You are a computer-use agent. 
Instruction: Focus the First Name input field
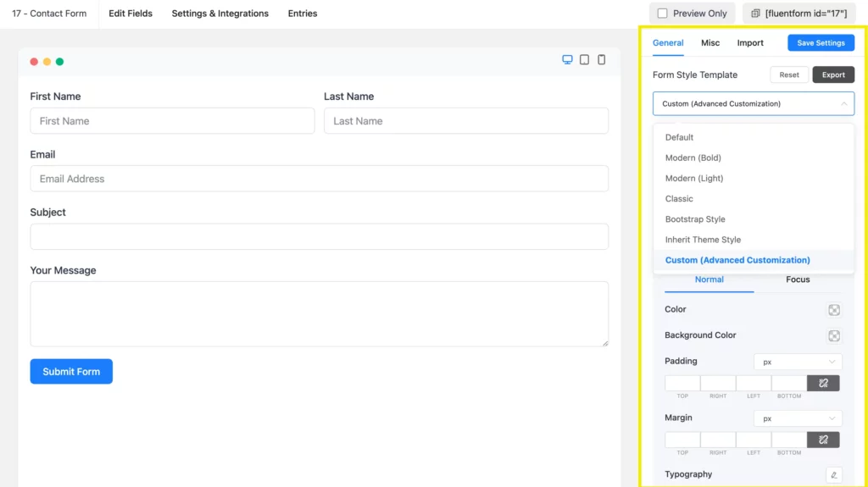[x=172, y=120]
